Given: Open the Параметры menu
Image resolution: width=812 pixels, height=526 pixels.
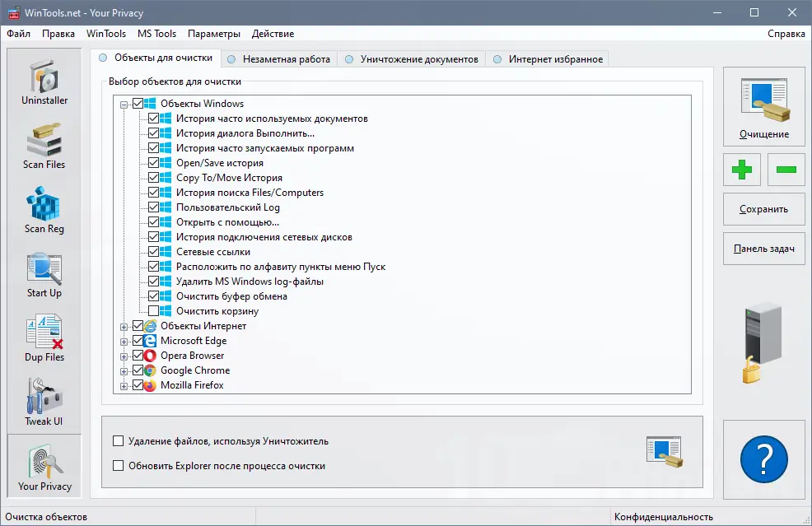Looking at the screenshot, I should point(213,34).
